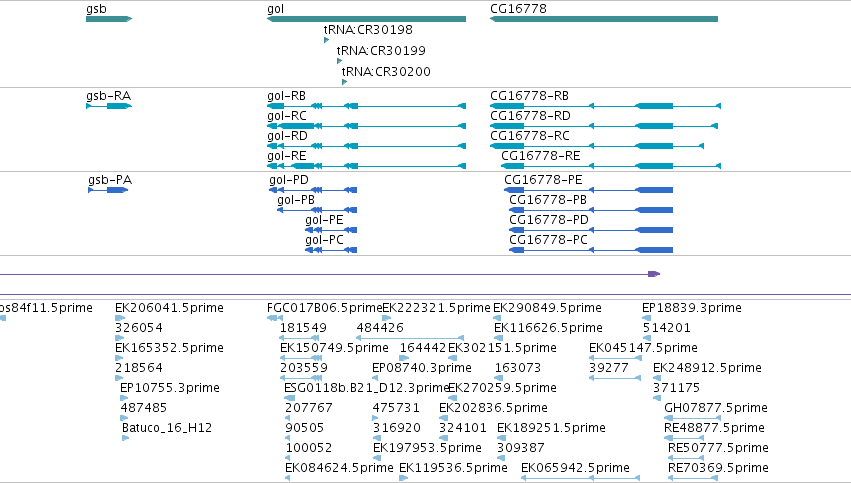Select the EK197953.5prime EST label
Viewport: 851px width, 483px height.
pos(428,449)
